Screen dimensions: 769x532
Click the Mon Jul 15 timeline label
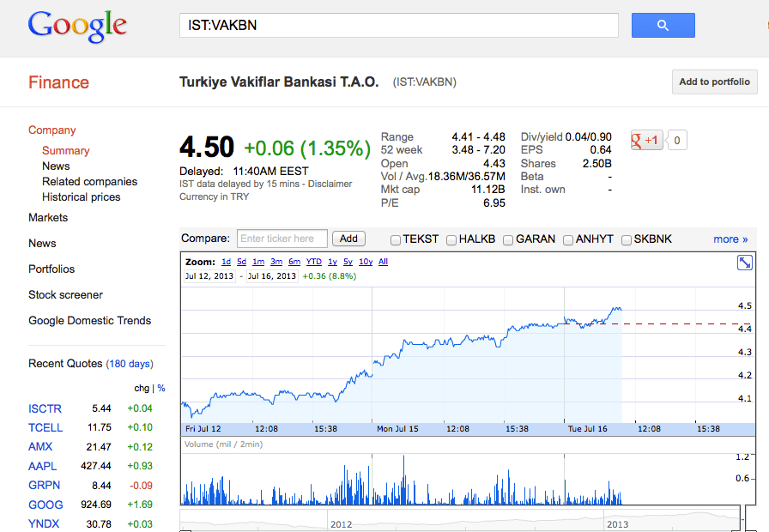point(397,428)
